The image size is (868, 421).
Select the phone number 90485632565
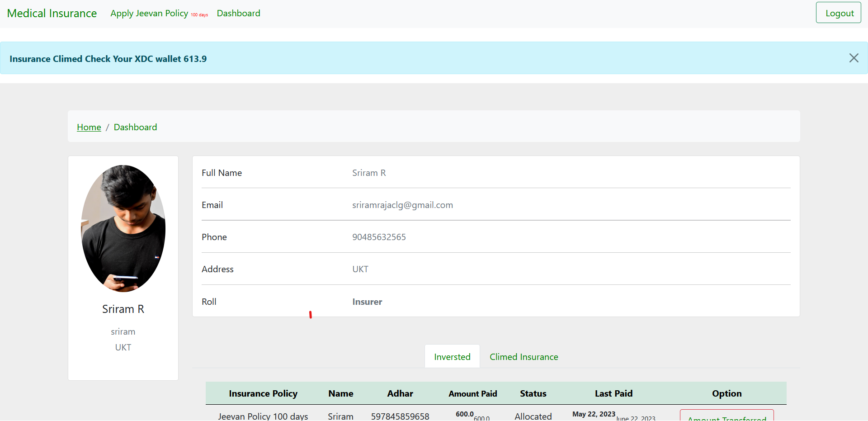pos(379,237)
